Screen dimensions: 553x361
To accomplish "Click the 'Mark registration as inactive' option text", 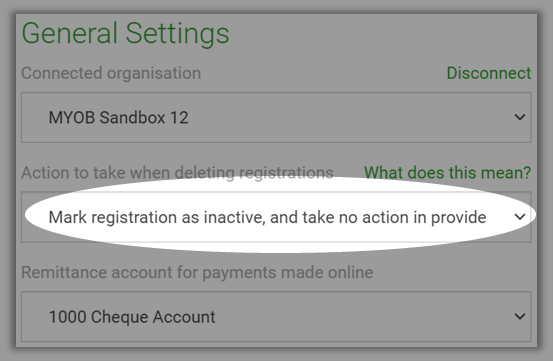I will point(267,218).
